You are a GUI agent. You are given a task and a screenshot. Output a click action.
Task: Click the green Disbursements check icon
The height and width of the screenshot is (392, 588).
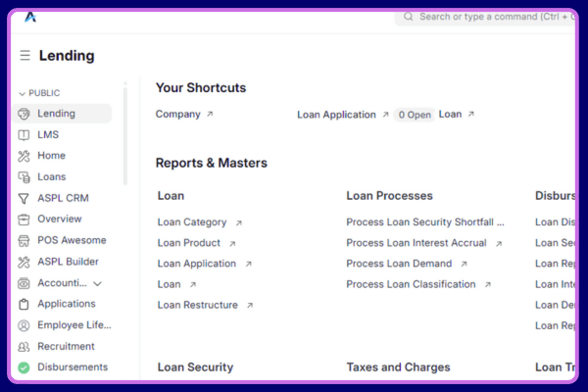click(x=24, y=367)
